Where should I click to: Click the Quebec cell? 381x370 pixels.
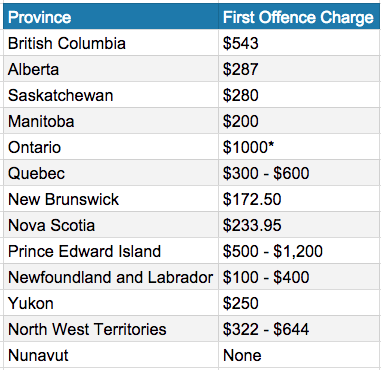pyautogui.click(x=111, y=173)
